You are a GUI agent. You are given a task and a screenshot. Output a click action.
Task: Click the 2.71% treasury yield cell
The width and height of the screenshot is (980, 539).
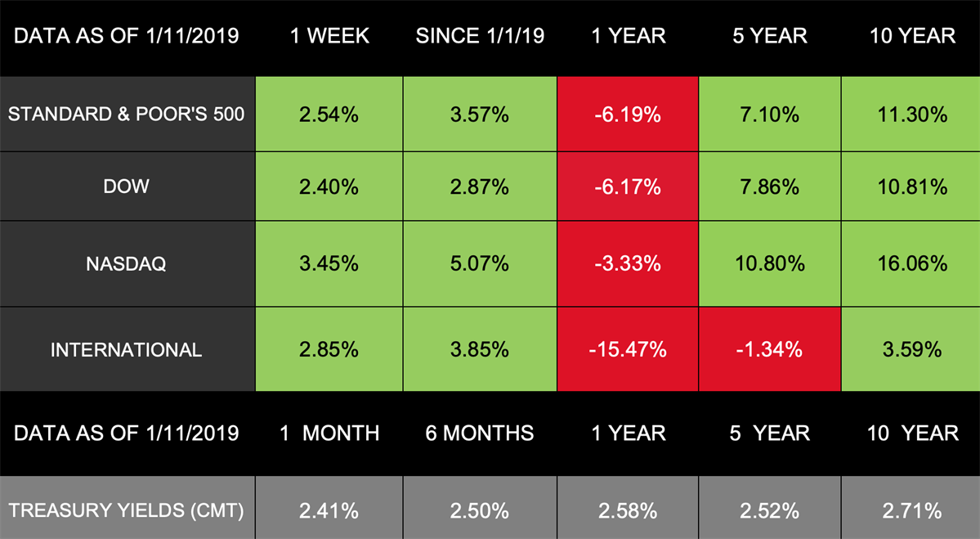tap(911, 512)
